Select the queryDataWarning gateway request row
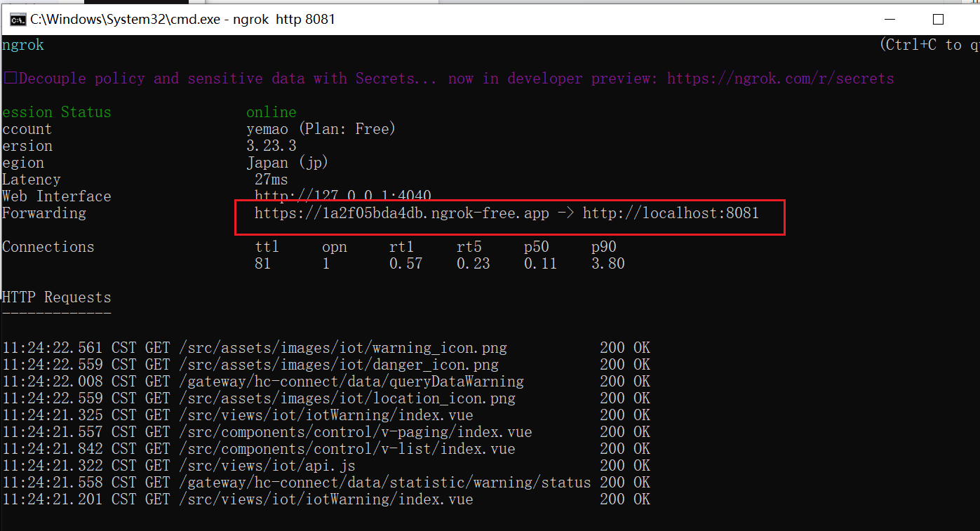 pos(326,382)
